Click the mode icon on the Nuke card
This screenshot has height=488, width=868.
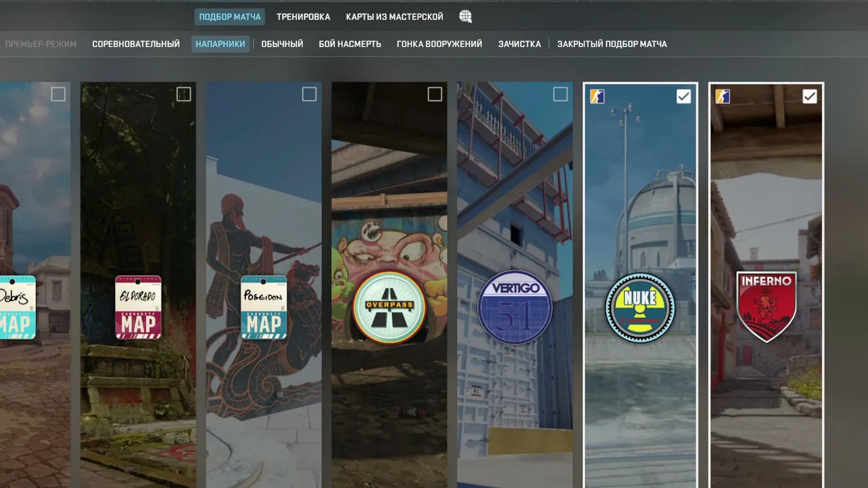(x=597, y=96)
